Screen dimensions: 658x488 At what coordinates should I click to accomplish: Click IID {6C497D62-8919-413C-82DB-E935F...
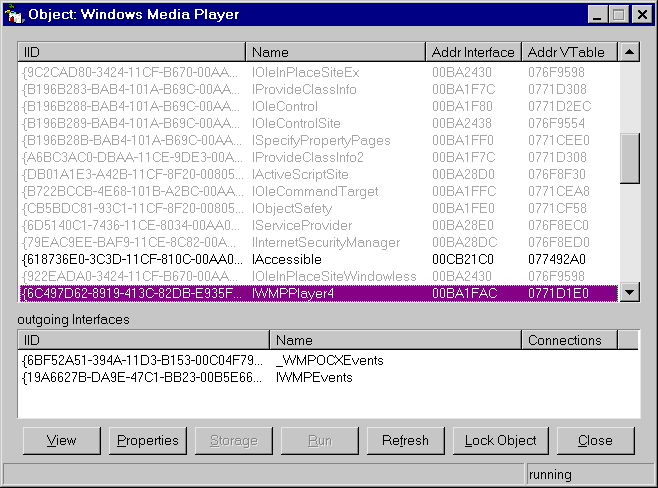(132, 293)
